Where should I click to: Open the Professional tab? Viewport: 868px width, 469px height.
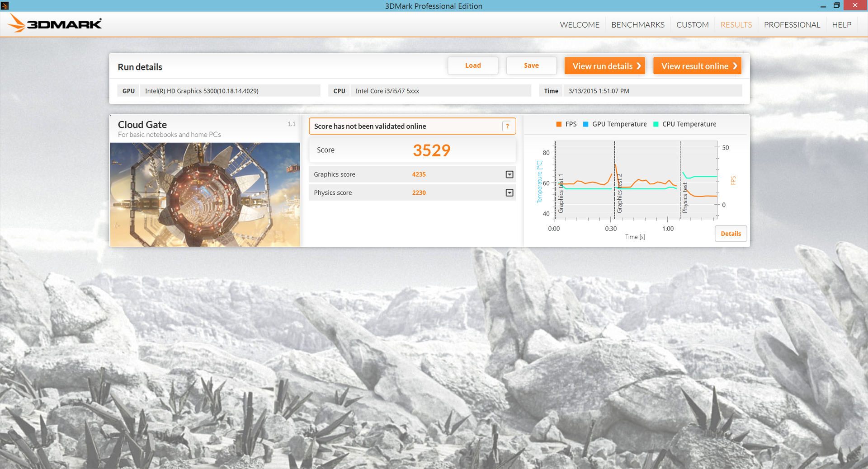pos(792,25)
